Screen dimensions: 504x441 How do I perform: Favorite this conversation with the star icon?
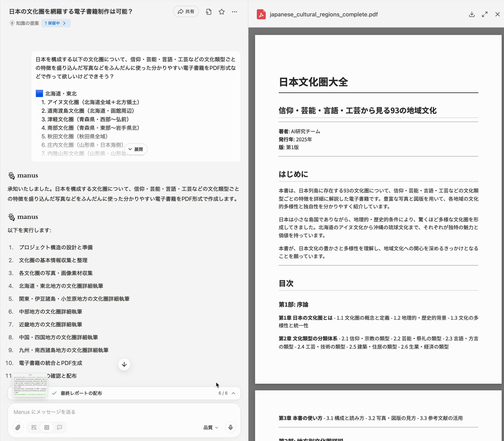[222, 12]
